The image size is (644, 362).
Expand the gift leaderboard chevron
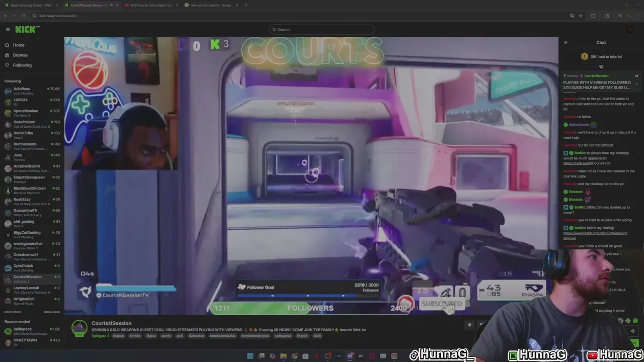[x=601, y=67]
